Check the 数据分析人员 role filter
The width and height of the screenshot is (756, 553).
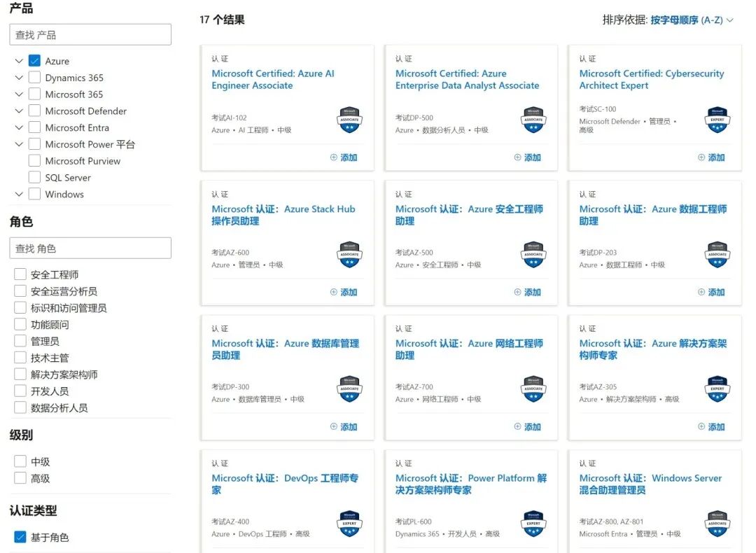tap(20, 407)
